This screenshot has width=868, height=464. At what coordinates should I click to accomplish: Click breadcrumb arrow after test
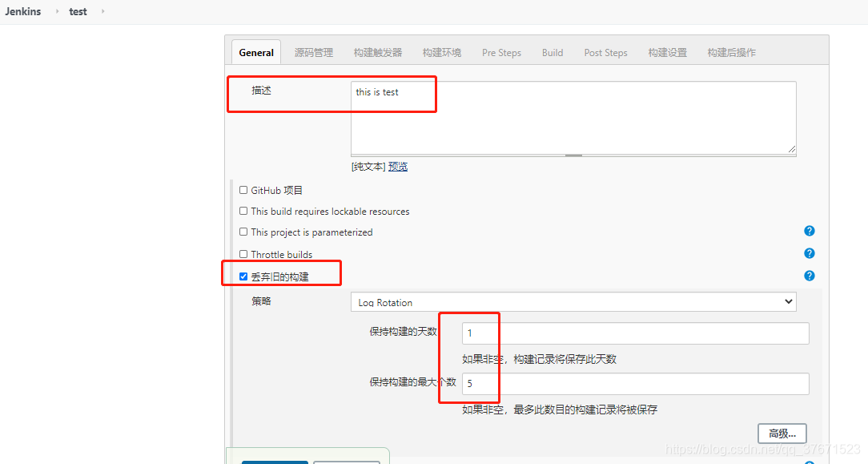[103, 11]
